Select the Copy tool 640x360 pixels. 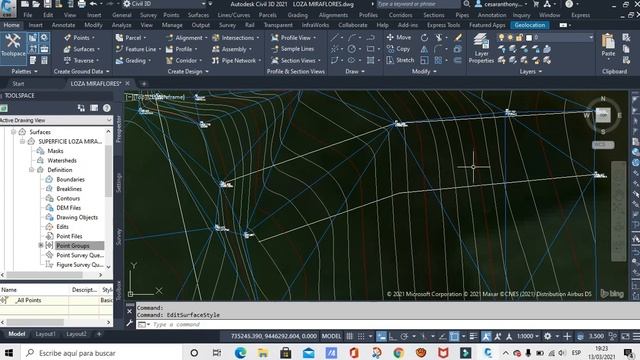point(398,49)
